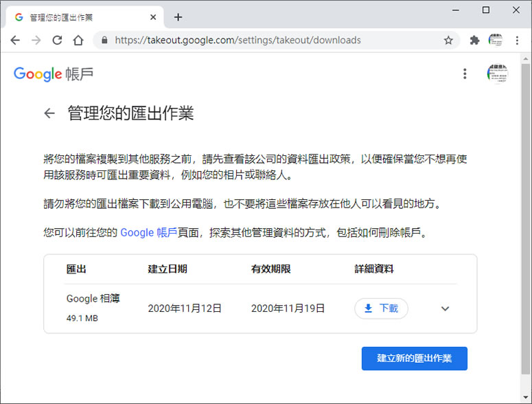Screen dimensions: 532x404
Task: Open the Extensions puzzle icon
Action: (474, 41)
